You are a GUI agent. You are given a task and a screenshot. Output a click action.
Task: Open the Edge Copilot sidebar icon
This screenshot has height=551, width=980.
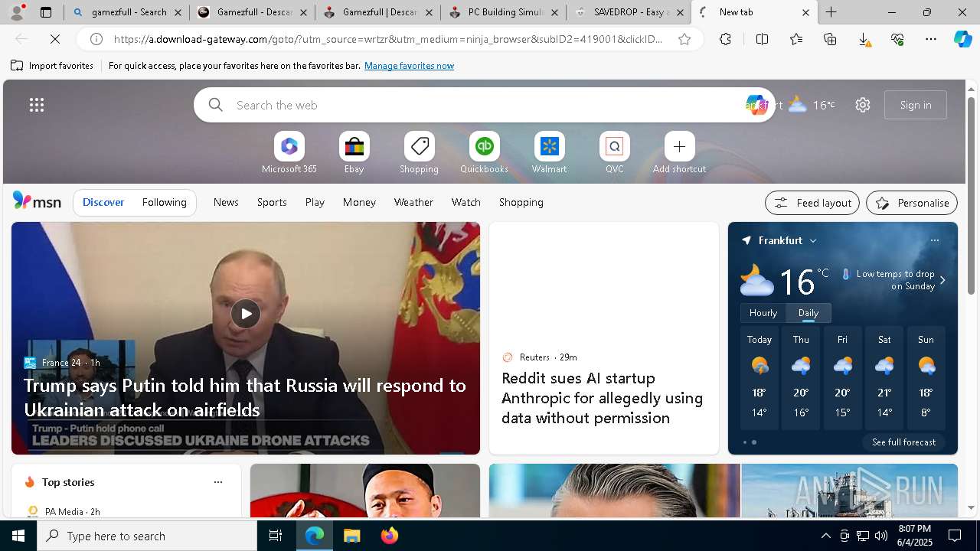962,39
